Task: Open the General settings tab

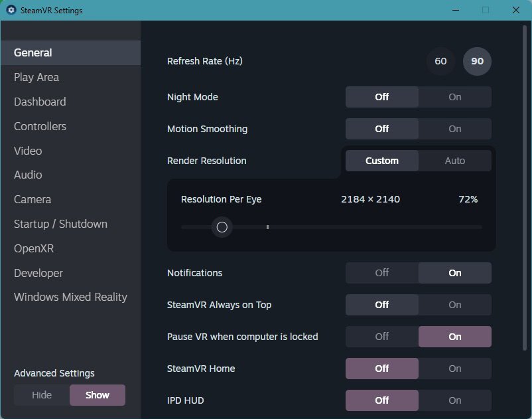Action: click(70, 52)
